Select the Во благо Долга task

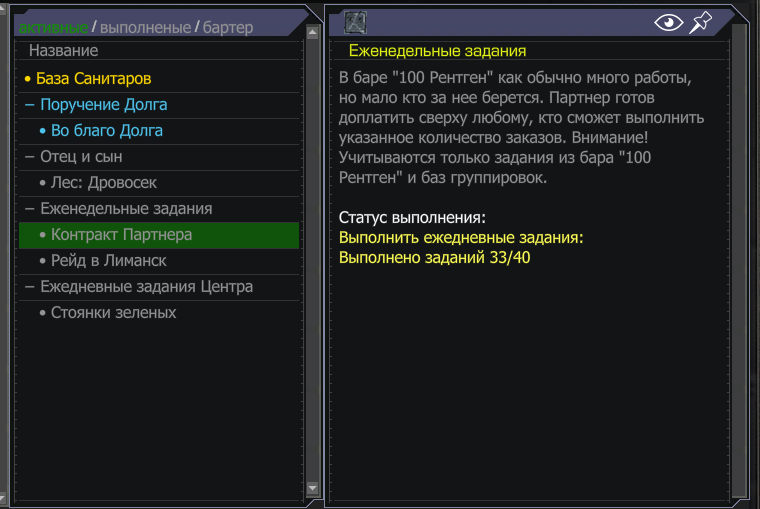click(x=106, y=131)
